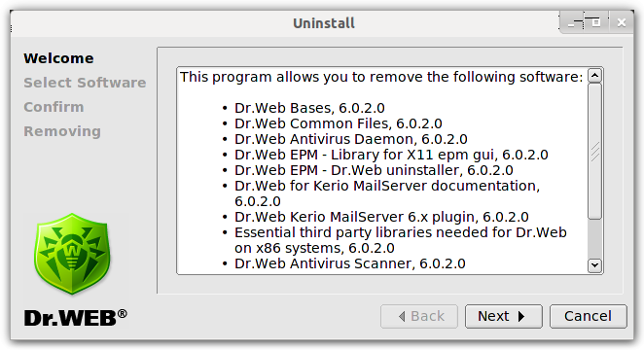Viewport: 644px width, 350px height.
Task: Click the Dr.WEB brand text logo
Action: (x=75, y=318)
